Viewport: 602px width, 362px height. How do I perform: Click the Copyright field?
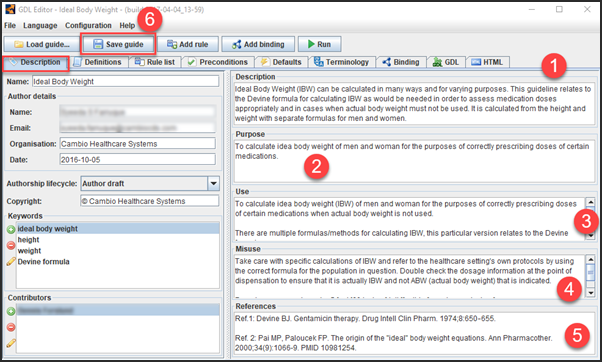pyautogui.click(x=150, y=201)
